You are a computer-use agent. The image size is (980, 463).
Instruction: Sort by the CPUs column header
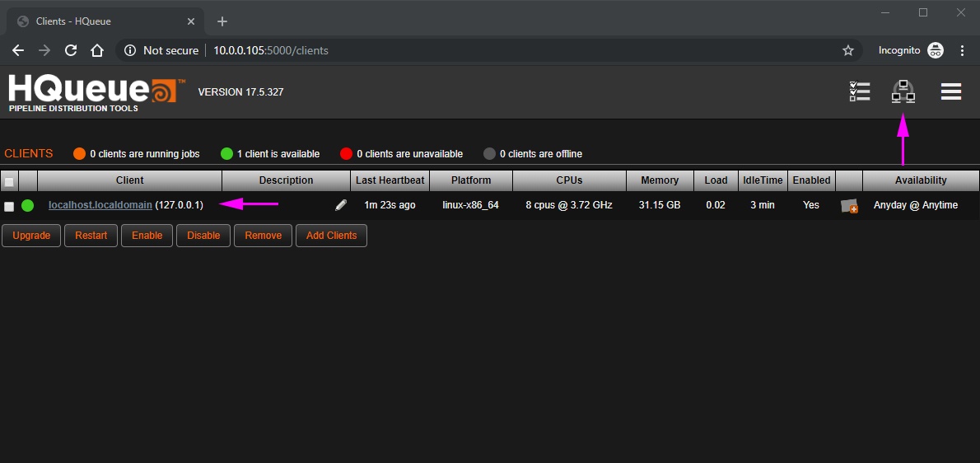[x=569, y=180]
